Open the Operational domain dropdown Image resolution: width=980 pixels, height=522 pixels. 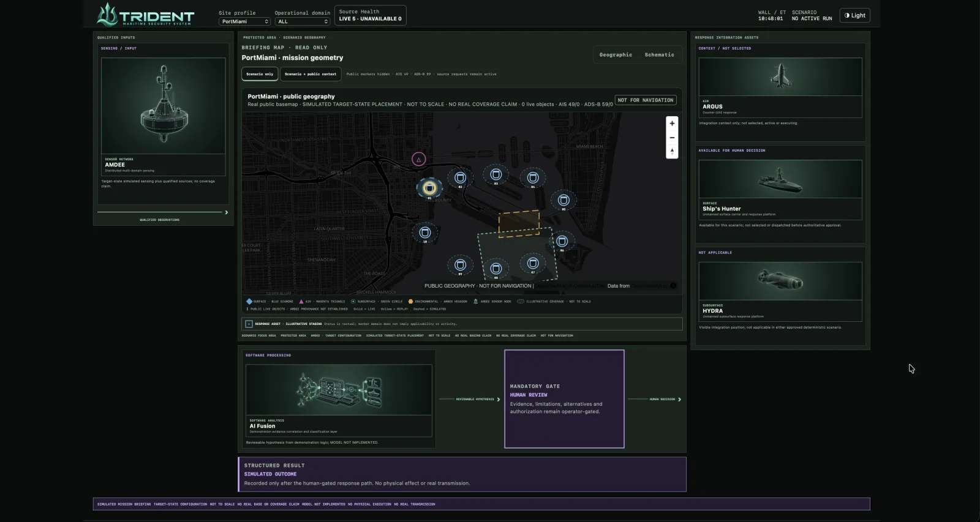pyautogui.click(x=303, y=21)
